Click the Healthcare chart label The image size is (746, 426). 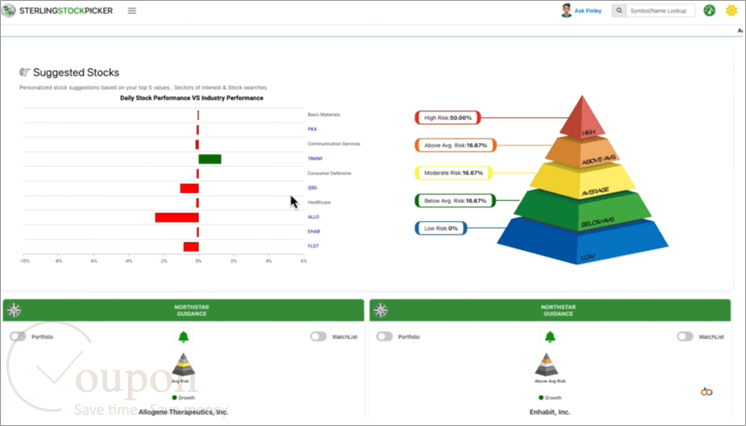[319, 202]
